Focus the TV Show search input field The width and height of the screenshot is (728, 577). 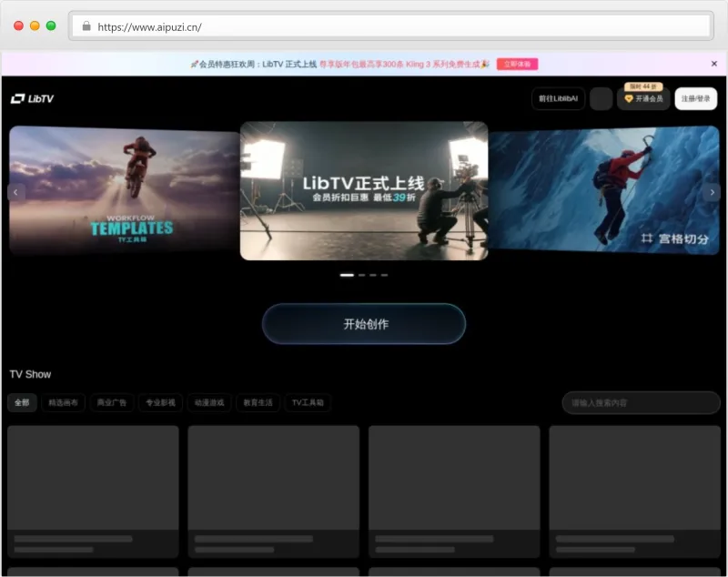point(641,402)
